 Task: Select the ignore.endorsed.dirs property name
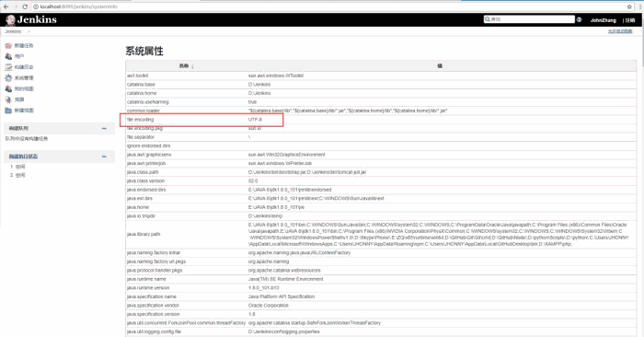148,145
